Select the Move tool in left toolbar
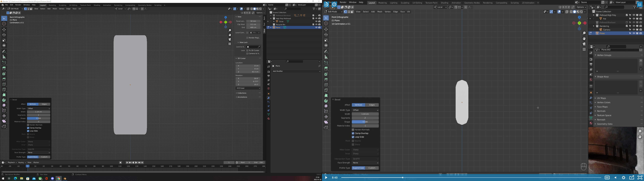 pos(4,30)
